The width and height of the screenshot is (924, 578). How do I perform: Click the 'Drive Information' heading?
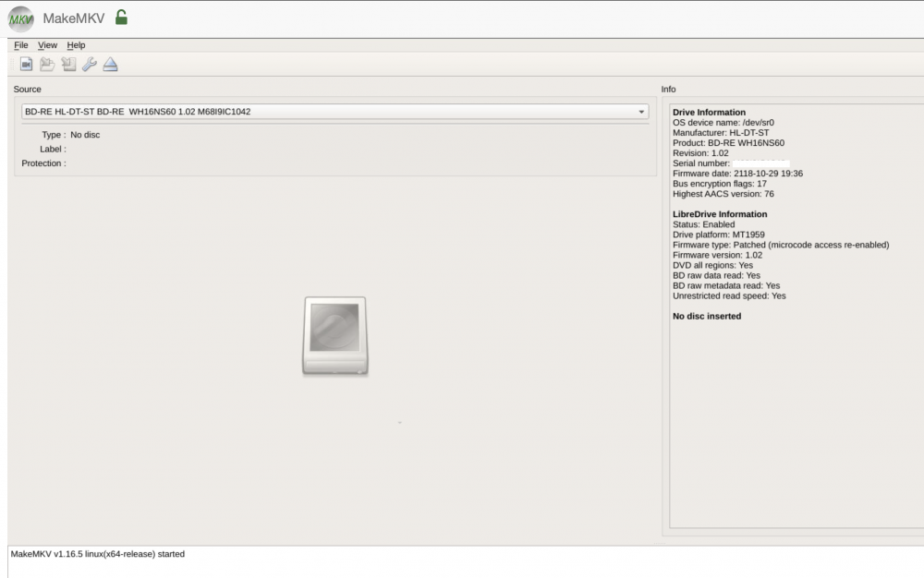709,113
